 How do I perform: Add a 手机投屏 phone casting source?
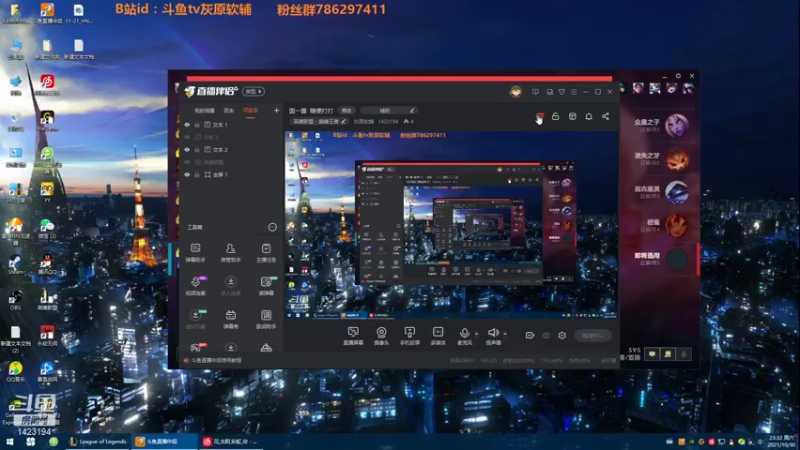point(410,336)
